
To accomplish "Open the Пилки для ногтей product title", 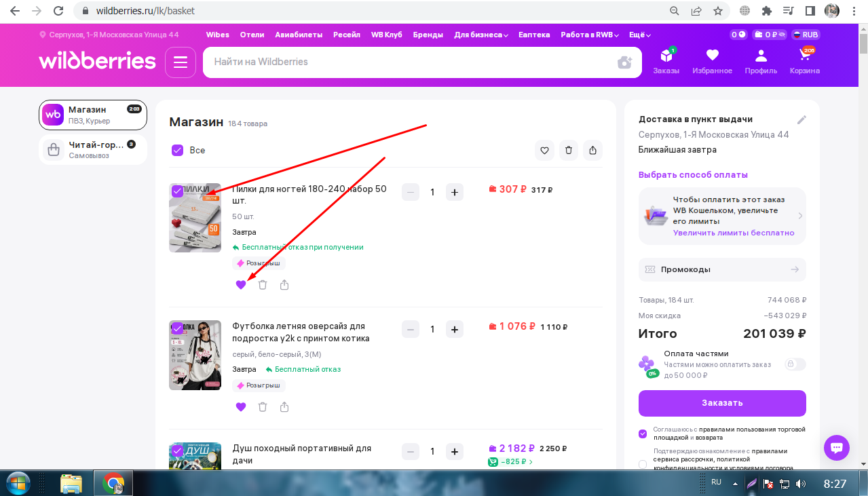I will [x=309, y=195].
